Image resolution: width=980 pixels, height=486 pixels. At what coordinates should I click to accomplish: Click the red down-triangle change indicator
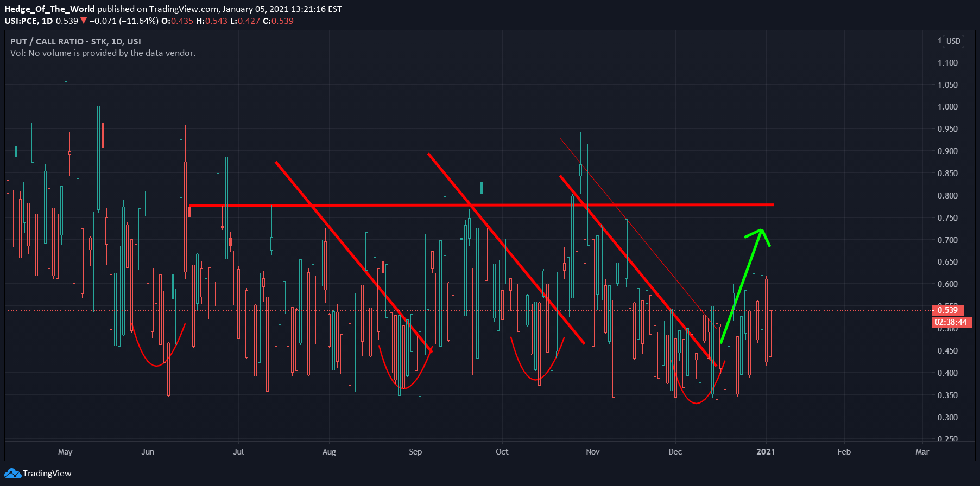tap(84, 21)
